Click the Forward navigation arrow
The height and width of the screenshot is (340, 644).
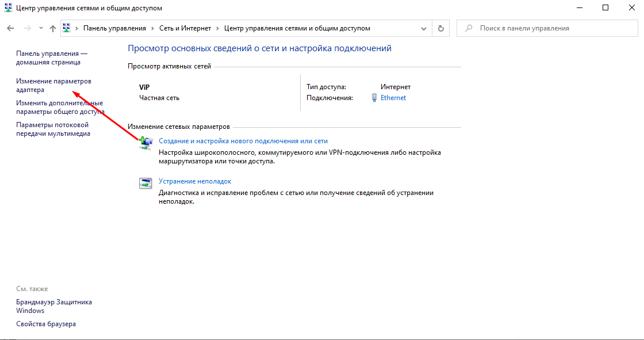click(x=26, y=28)
